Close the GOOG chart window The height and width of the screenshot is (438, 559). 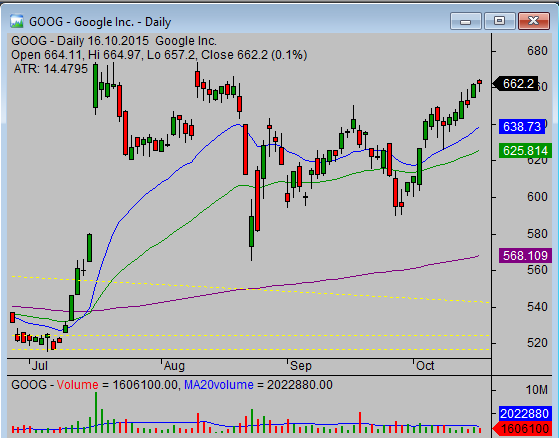pos(533,21)
